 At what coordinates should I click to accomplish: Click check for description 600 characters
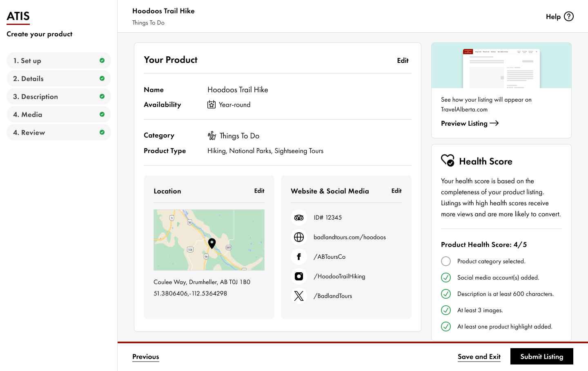point(446,294)
